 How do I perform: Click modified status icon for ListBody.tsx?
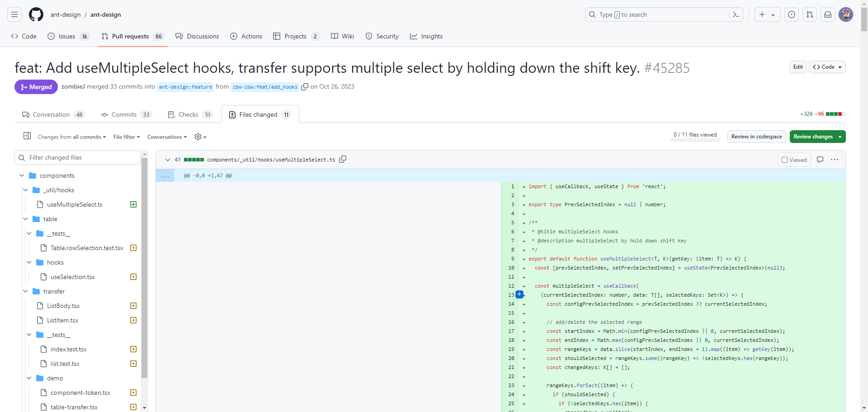133,306
